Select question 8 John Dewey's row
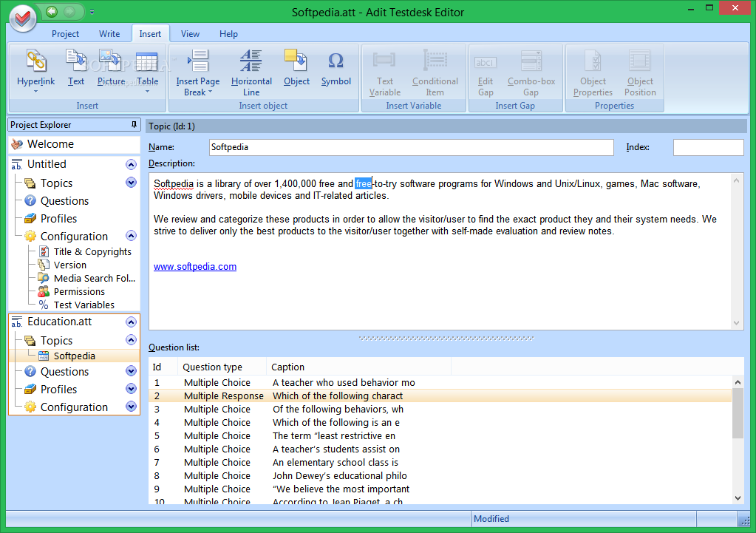The width and height of the screenshot is (756, 533). (x=440, y=475)
